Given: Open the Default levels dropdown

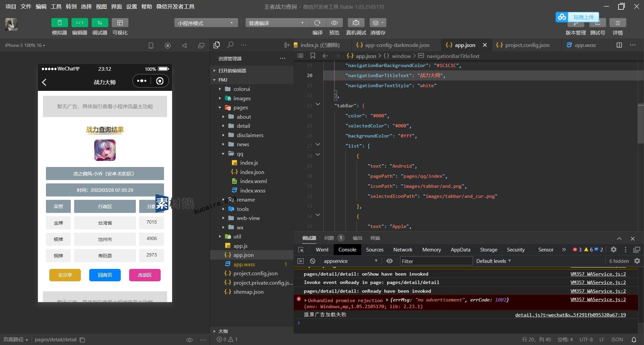Looking at the screenshot, I should (493, 261).
